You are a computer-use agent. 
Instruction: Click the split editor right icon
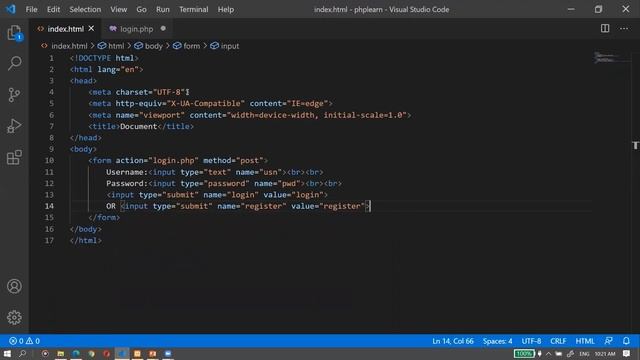click(605, 29)
